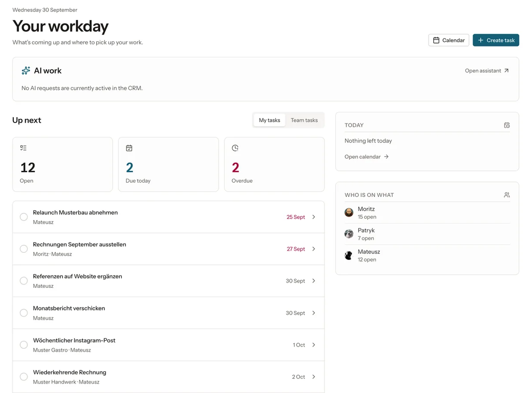This screenshot has width=532, height=393.
Task: Click the Nothing left today text
Action: click(x=368, y=141)
